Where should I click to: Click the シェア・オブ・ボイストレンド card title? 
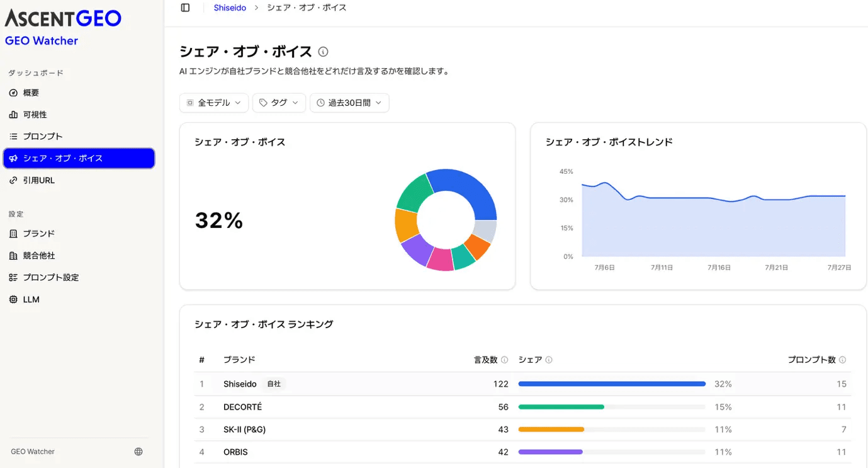click(609, 142)
